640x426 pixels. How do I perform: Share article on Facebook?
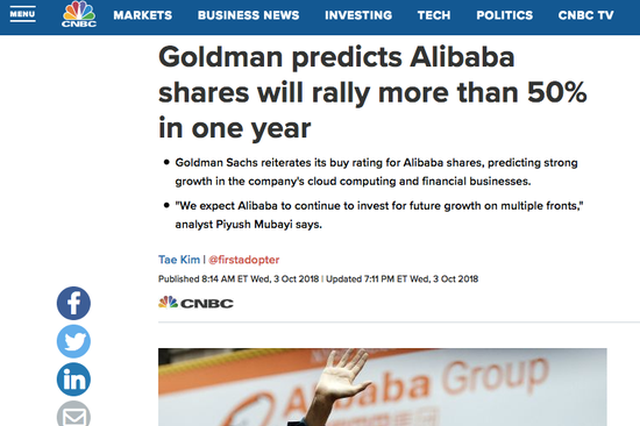[x=73, y=303]
